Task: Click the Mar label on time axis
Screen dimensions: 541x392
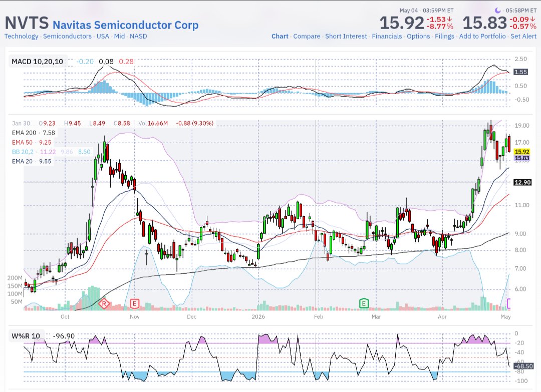Action: [x=376, y=316]
